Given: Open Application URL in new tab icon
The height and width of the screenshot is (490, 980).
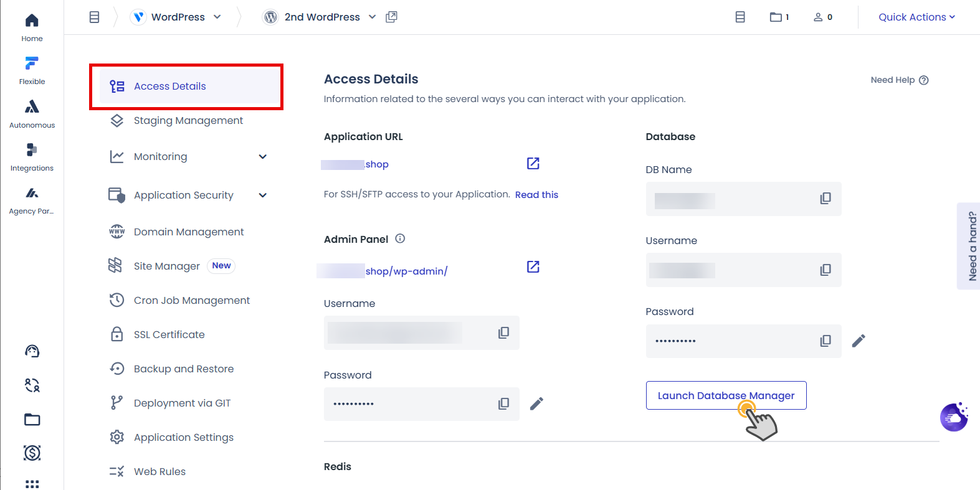Looking at the screenshot, I should (x=533, y=163).
